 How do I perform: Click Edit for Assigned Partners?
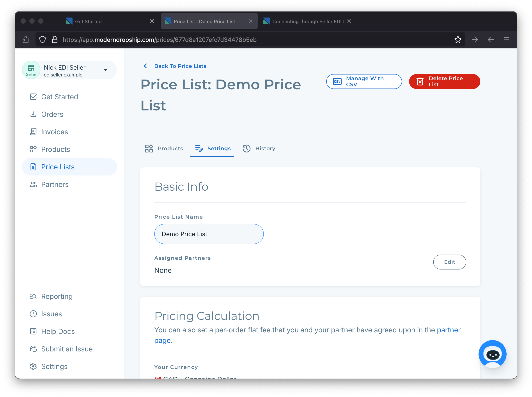pos(449,262)
